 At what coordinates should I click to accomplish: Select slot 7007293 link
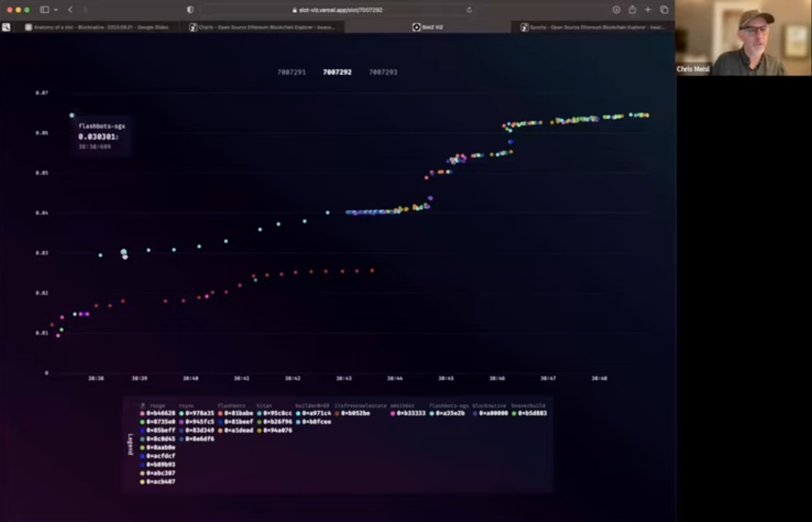(383, 72)
